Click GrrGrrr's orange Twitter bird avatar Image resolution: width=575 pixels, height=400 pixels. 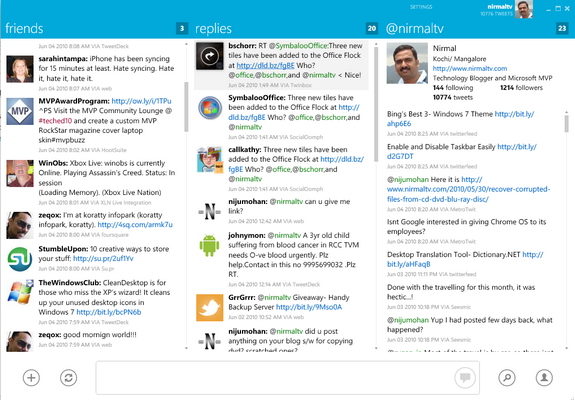[x=209, y=308]
